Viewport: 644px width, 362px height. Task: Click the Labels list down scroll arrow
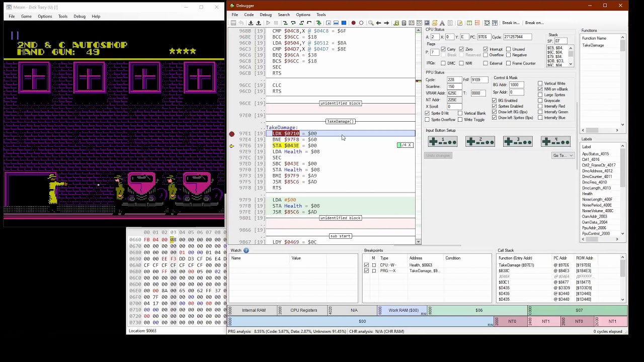click(622, 234)
